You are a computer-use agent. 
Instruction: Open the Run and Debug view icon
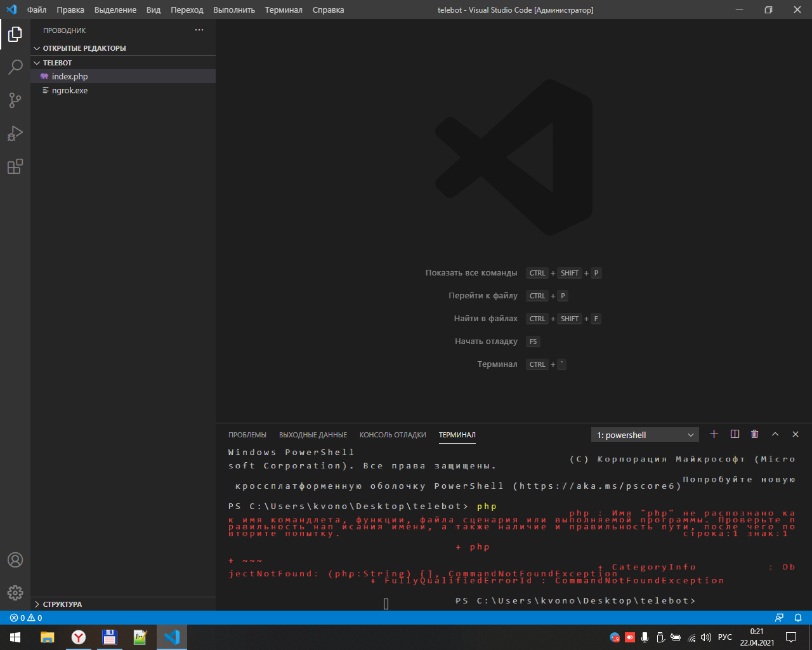coord(15,133)
